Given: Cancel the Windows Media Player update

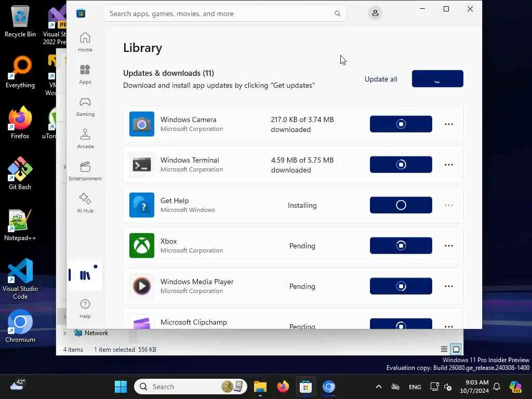Looking at the screenshot, I should [x=401, y=286].
